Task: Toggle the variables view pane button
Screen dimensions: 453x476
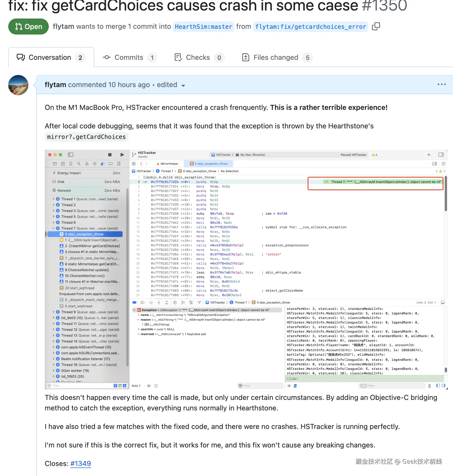Action: pos(438,386)
